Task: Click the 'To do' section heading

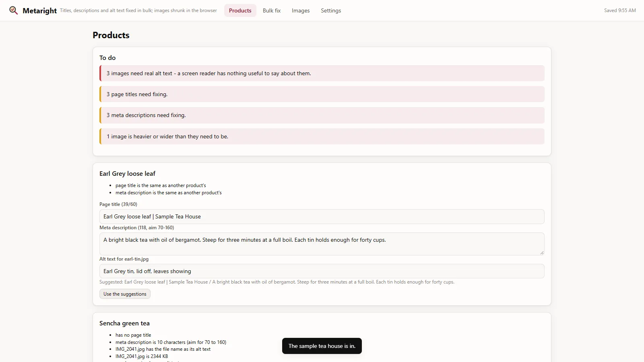Action: coord(107,58)
